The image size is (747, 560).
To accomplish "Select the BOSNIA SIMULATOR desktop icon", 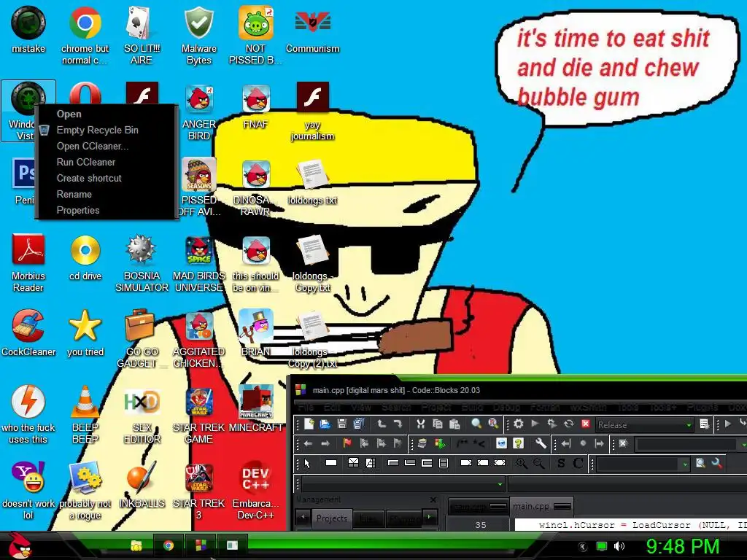I will tap(142, 262).
